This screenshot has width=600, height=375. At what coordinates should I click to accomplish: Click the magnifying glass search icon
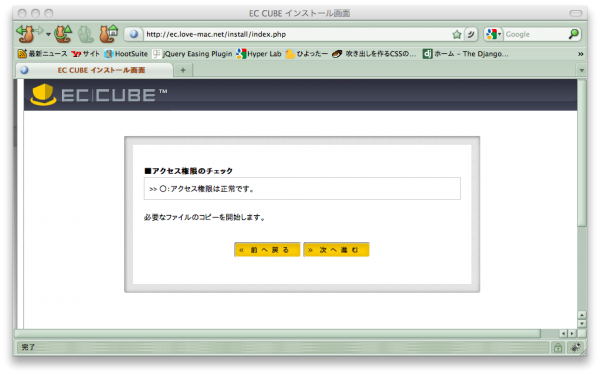click(x=574, y=34)
